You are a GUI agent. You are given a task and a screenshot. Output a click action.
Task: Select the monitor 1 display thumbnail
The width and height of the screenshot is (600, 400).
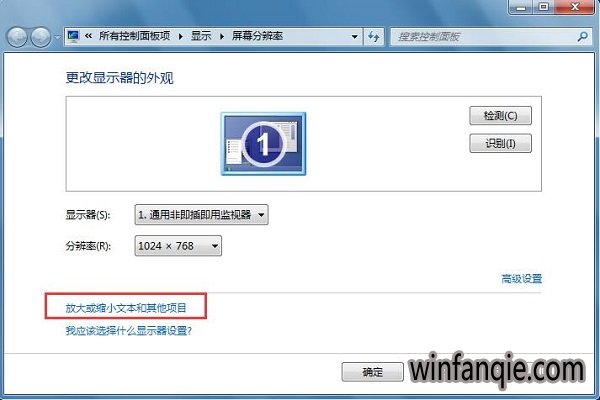pos(263,144)
